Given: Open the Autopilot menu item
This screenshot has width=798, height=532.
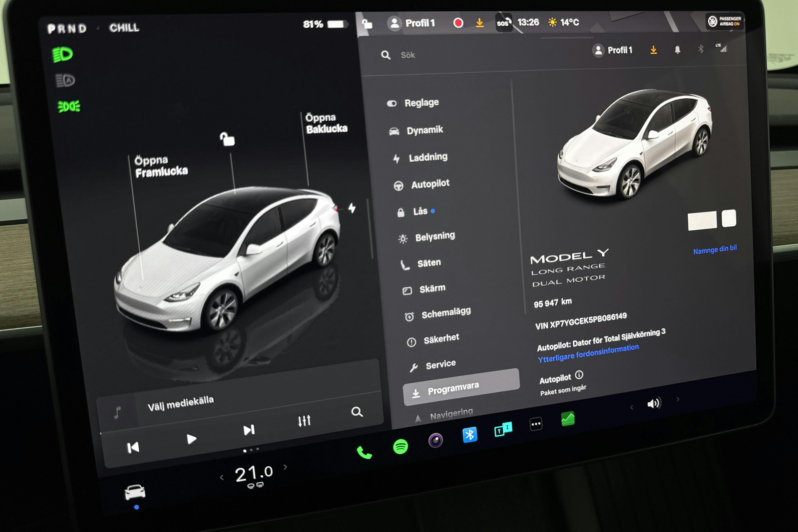Looking at the screenshot, I should click(x=422, y=184).
